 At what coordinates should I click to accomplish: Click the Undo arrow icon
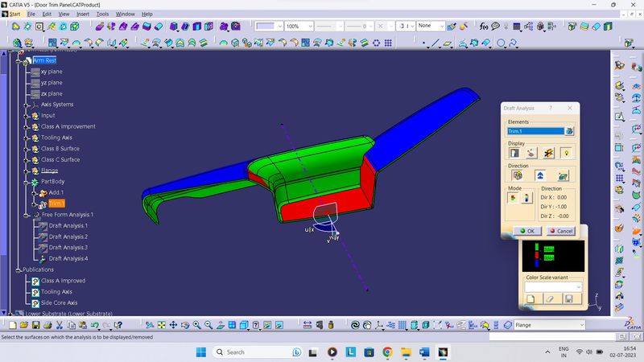95,325
